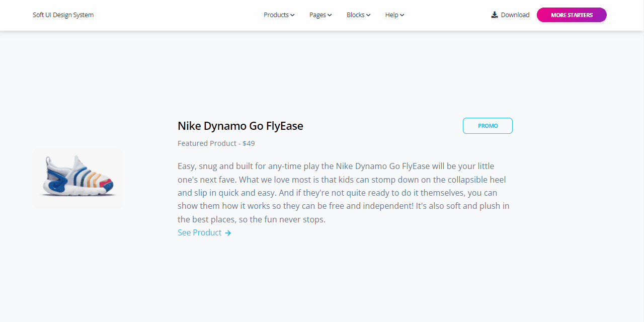Click the Featured Product - $49 subtitle

(216, 143)
